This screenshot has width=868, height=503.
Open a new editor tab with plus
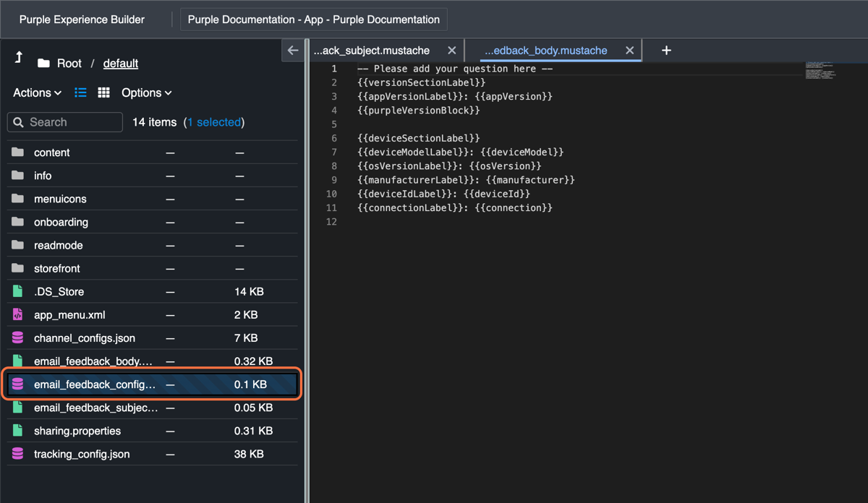666,50
